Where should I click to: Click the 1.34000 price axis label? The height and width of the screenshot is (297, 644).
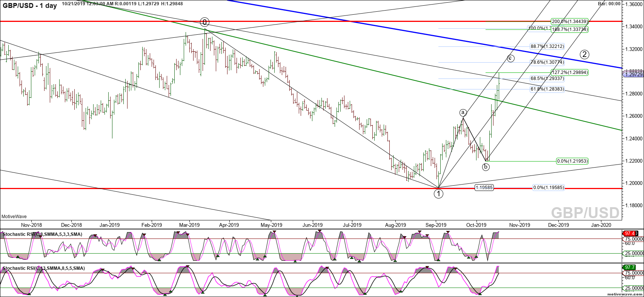click(633, 26)
